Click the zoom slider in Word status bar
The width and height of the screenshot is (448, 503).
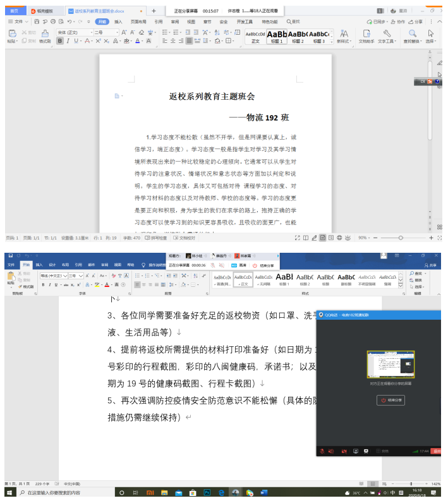click(x=411, y=483)
